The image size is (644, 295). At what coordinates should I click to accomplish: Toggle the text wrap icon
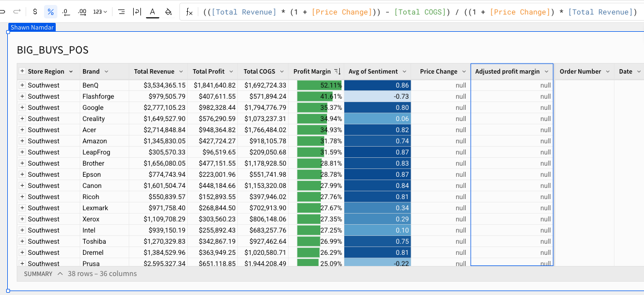[x=137, y=12]
